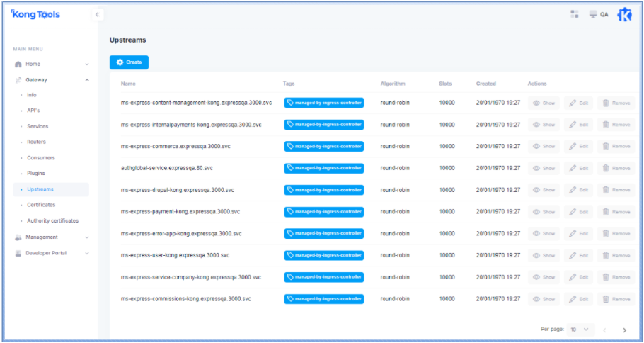This screenshot has width=644, height=343.
Task: Expand the Management menu section
Action: [x=51, y=237]
